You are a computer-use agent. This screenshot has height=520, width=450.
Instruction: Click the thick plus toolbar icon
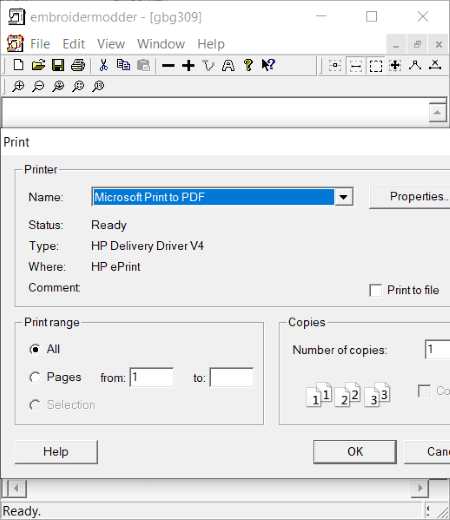coord(188,65)
